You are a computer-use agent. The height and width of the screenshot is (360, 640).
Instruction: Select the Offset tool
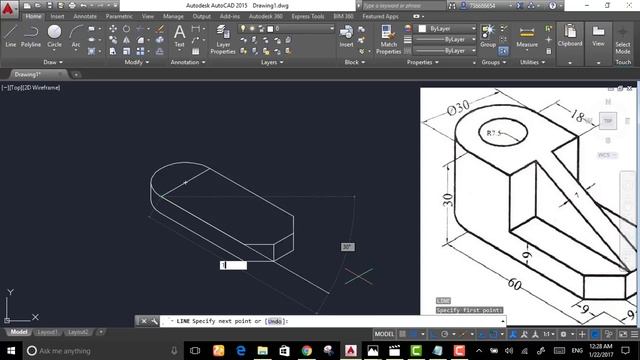click(x=160, y=51)
